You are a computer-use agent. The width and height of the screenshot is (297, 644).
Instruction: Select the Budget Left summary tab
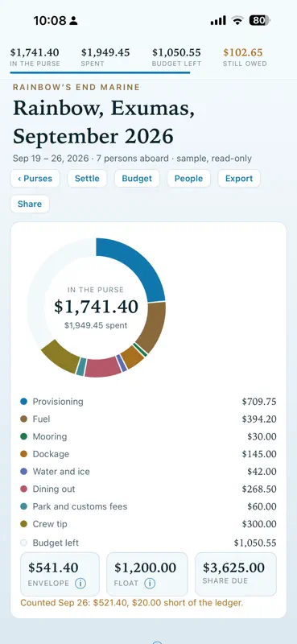pos(176,57)
